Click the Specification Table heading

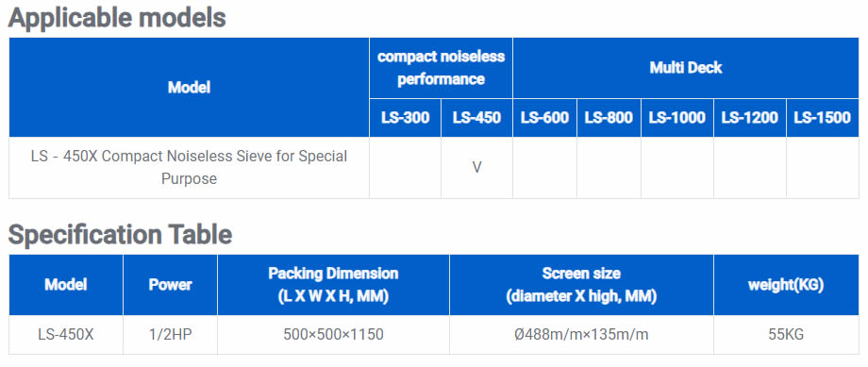pyautogui.click(x=120, y=235)
